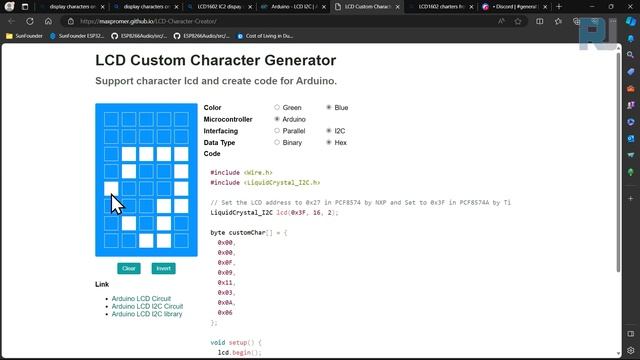640x360 pixels.
Task: Open Copilot from the toolbar corner
Action: pos(631,21)
